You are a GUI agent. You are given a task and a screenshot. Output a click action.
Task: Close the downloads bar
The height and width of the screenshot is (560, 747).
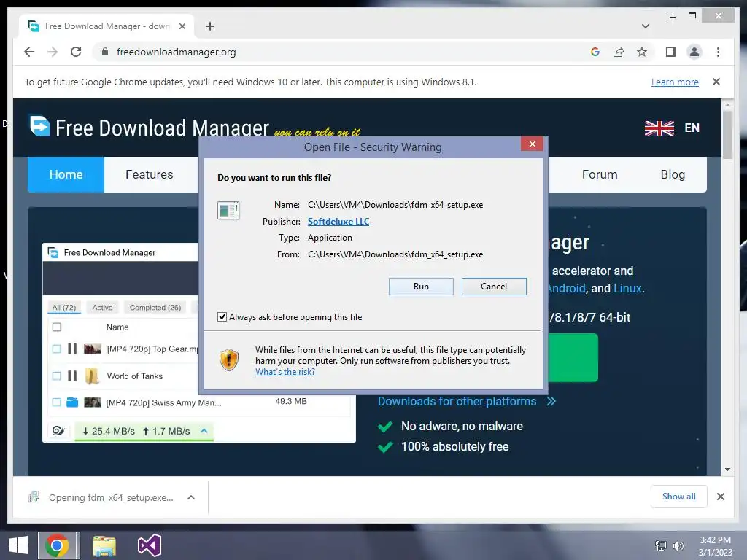(x=721, y=497)
